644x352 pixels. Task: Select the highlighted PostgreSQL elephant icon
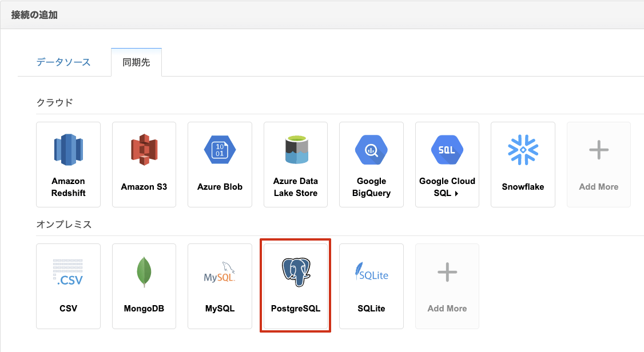[x=296, y=271]
